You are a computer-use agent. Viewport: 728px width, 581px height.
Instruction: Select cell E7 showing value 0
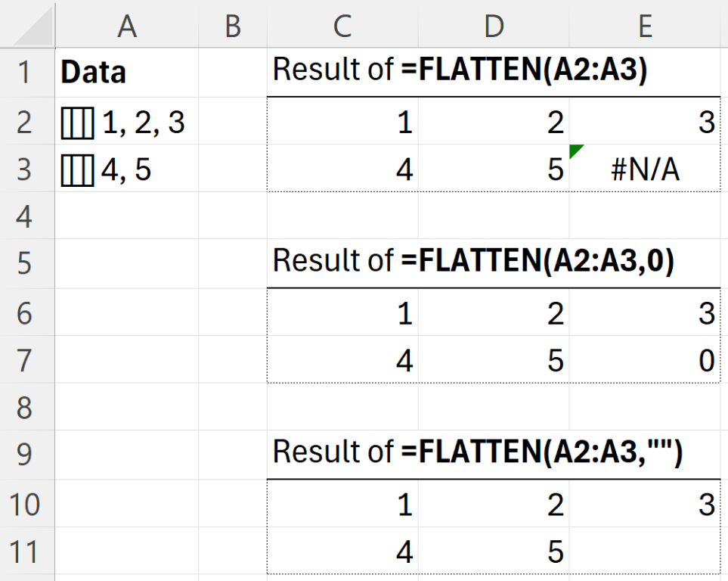pyautogui.click(x=646, y=360)
